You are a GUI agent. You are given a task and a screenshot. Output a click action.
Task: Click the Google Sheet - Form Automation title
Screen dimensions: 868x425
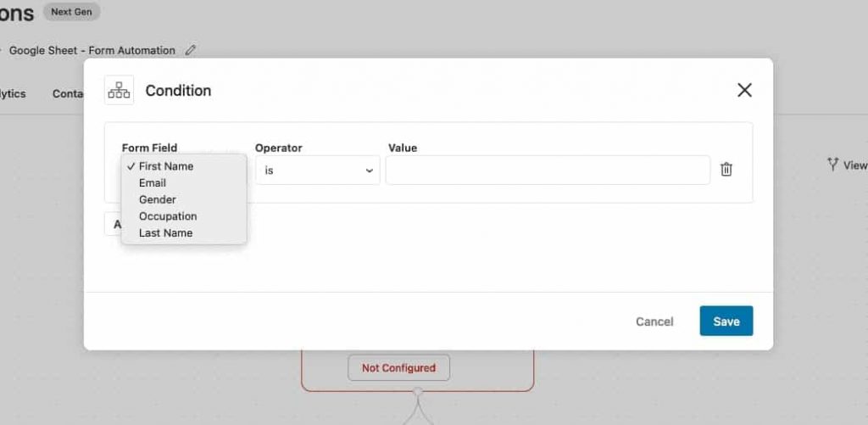click(x=92, y=50)
